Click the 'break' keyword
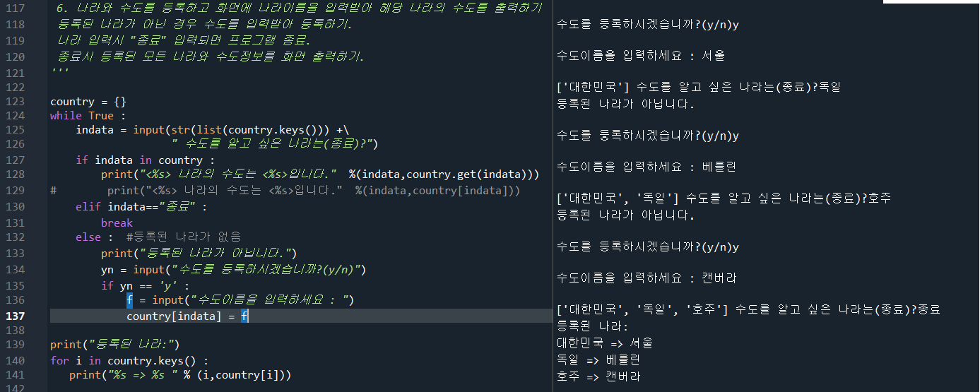Viewport: 980px width, 392px height. (x=117, y=222)
